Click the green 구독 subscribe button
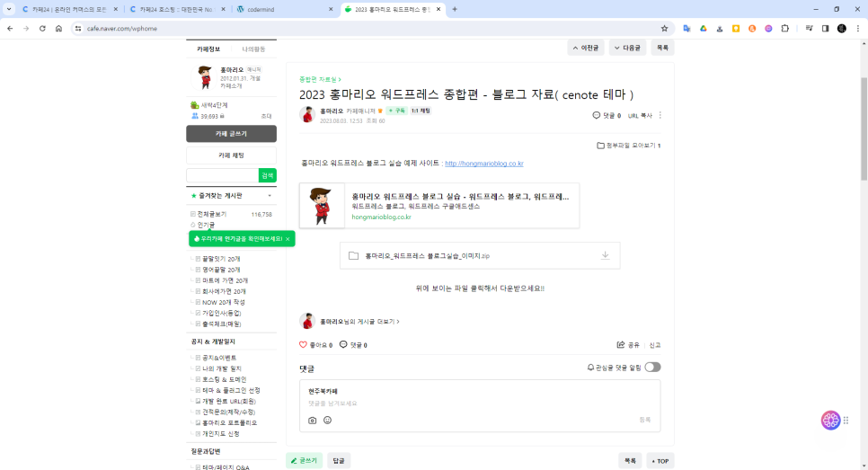Image resolution: width=868 pixels, height=470 pixels. tap(397, 111)
